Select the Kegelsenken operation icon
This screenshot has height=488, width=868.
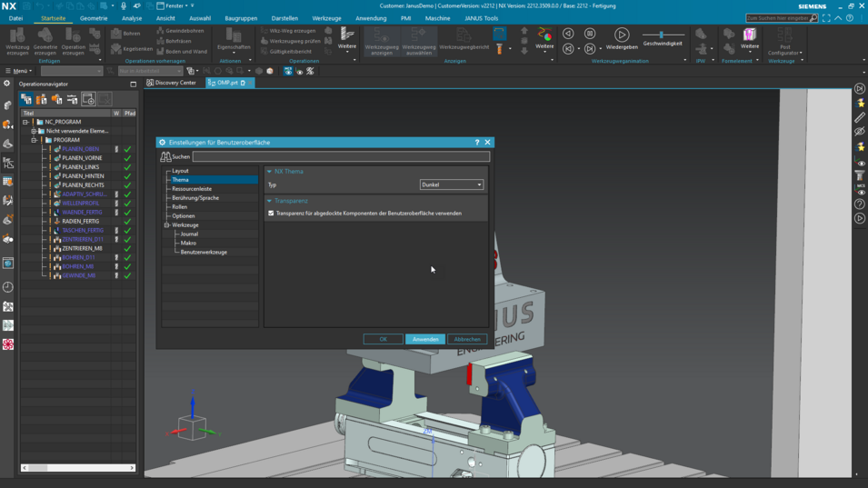click(116, 49)
